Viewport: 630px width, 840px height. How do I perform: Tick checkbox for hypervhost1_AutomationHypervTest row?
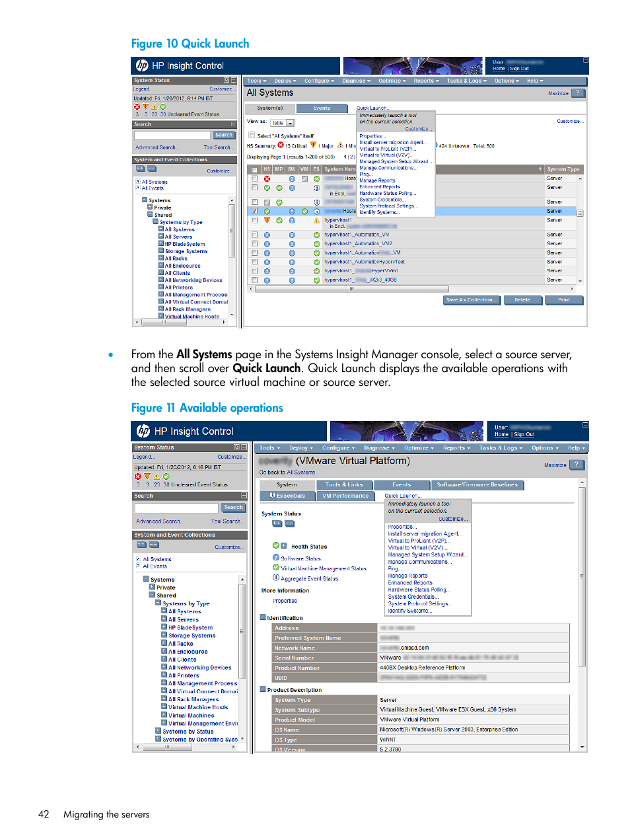(254, 262)
